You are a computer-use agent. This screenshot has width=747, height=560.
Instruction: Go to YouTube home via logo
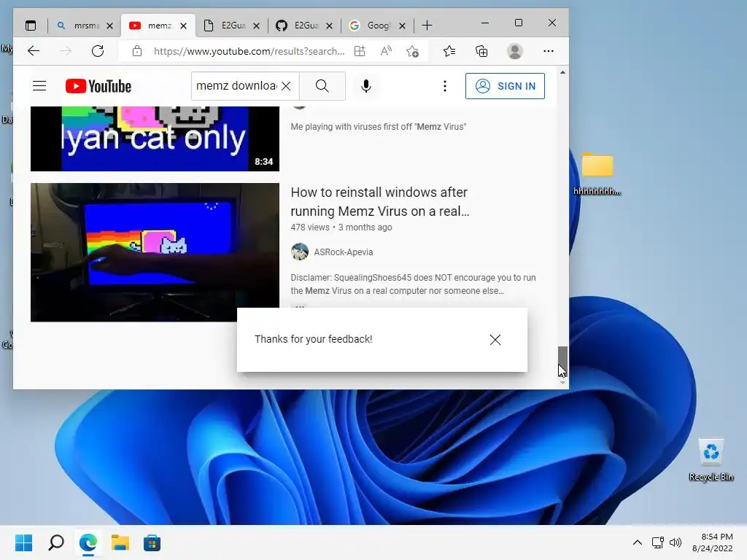[x=98, y=86]
